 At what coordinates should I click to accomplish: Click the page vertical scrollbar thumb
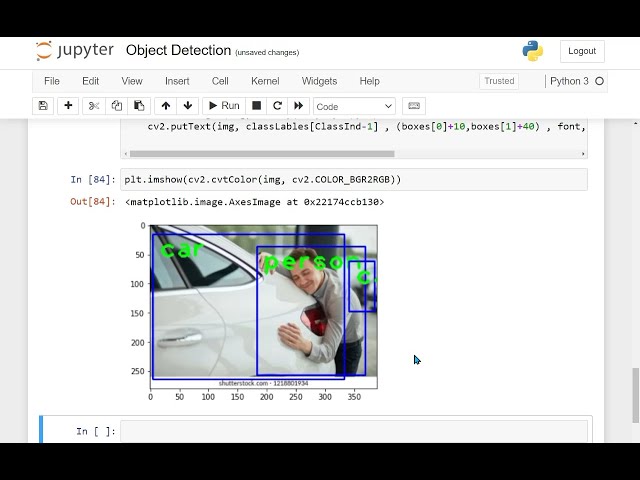pos(636,395)
